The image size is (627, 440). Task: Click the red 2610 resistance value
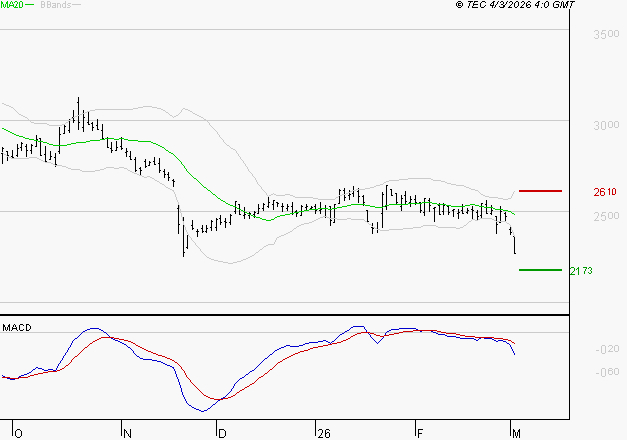[x=605, y=192]
